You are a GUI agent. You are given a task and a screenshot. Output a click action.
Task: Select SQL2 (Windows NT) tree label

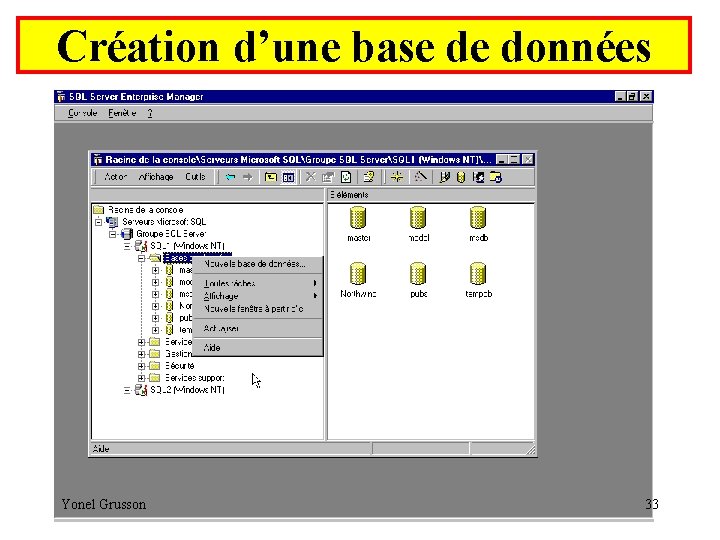pyautogui.click(x=187, y=390)
